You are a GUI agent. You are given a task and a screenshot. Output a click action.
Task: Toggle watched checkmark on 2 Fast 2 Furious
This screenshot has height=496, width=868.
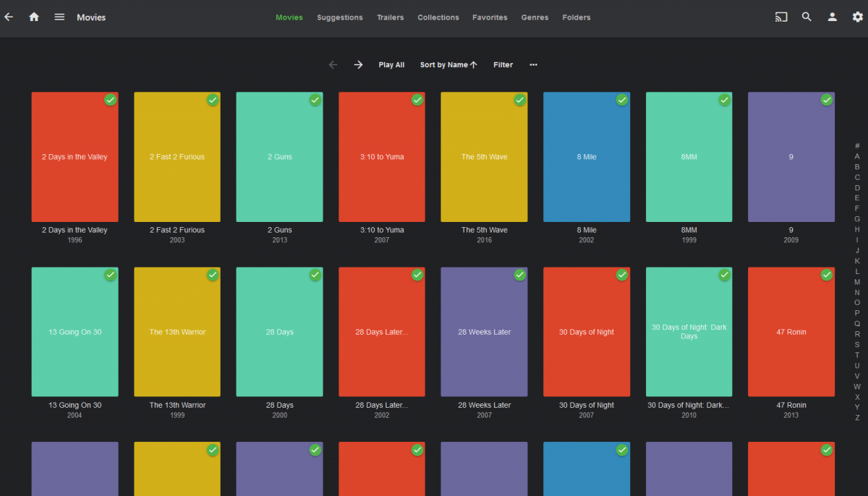point(213,100)
